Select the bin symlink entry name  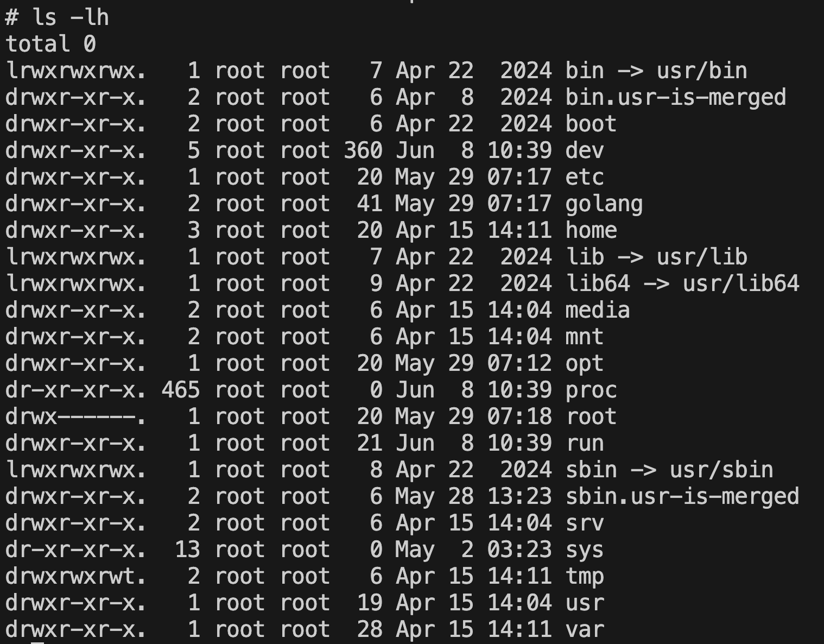coord(585,71)
